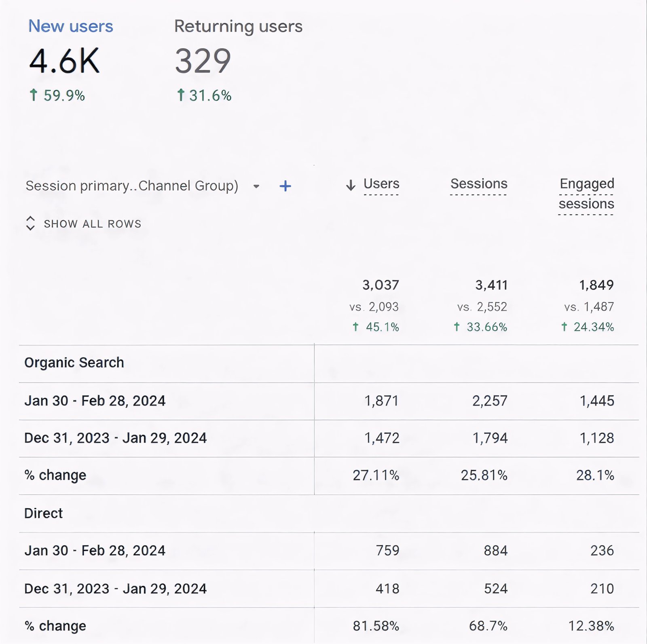Click the % change row under Organic Search
This screenshot has height=644, width=647.
click(55, 475)
